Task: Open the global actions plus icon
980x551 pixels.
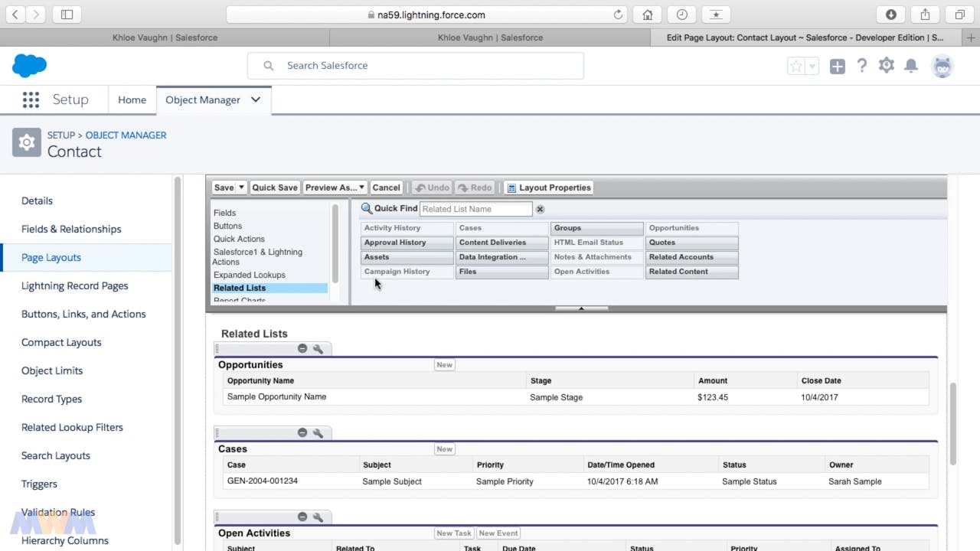Action: point(838,67)
